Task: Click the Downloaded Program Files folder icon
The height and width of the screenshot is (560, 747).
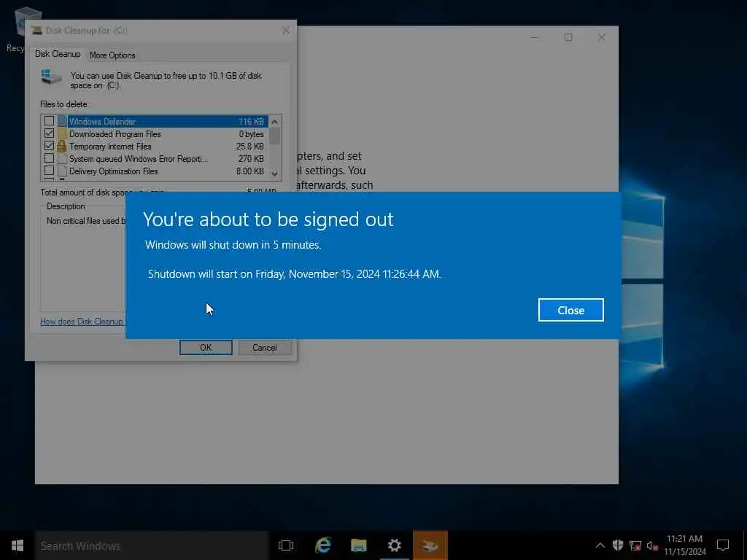Action: tap(62, 133)
